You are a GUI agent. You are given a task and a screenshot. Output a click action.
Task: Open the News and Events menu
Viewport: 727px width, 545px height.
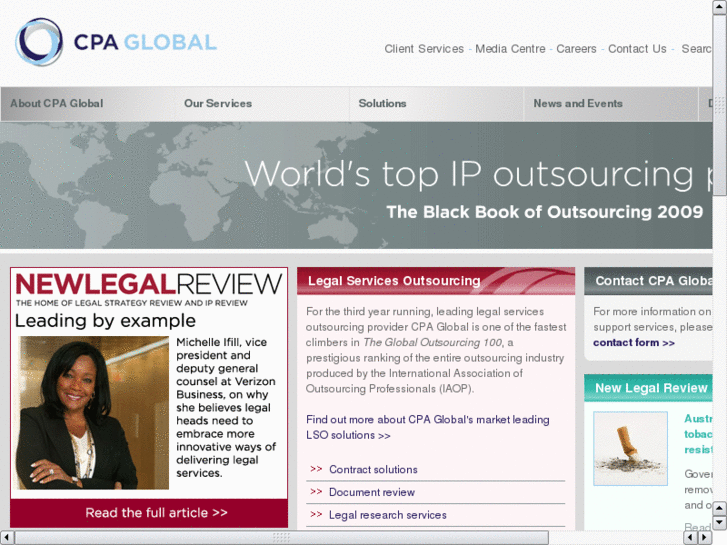coord(578,103)
